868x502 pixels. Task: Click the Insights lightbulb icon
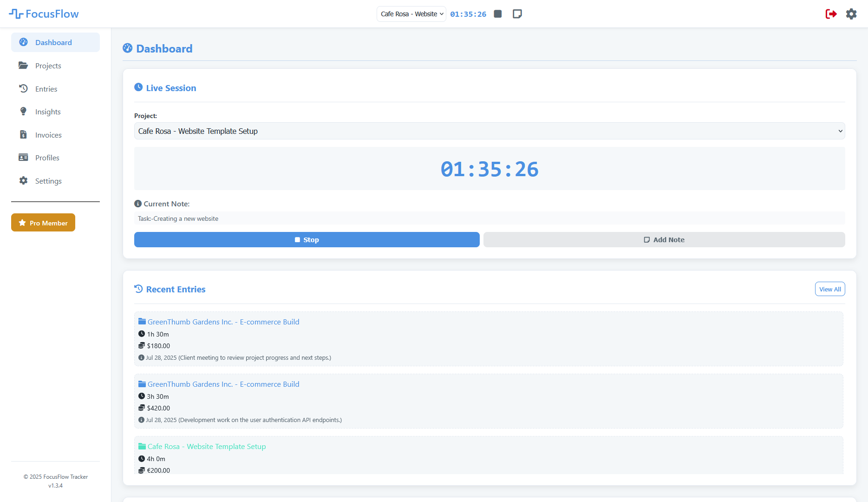coord(23,112)
